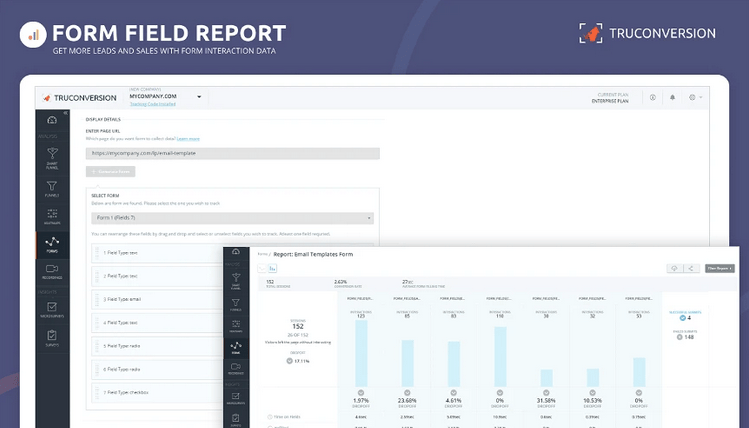Click the Forms breadcrumb in report header
This screenshot has height=428, width=749.
pyautogui.click(x=262, y=254)
